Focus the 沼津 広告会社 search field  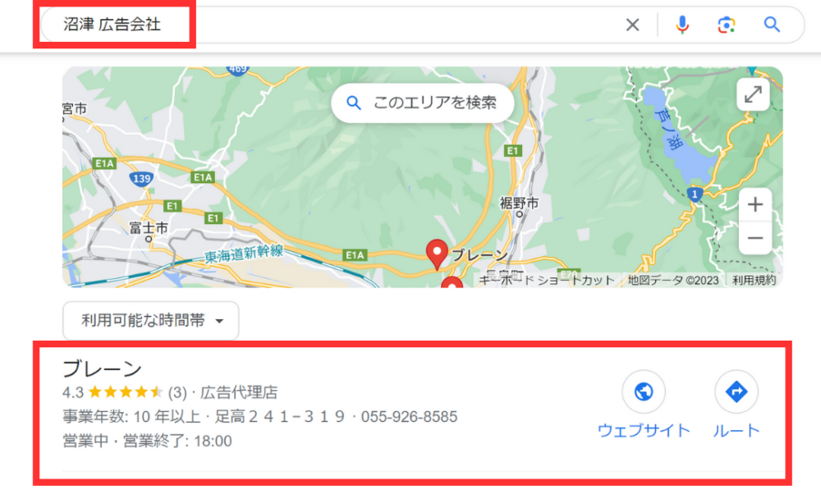[335, 25]
